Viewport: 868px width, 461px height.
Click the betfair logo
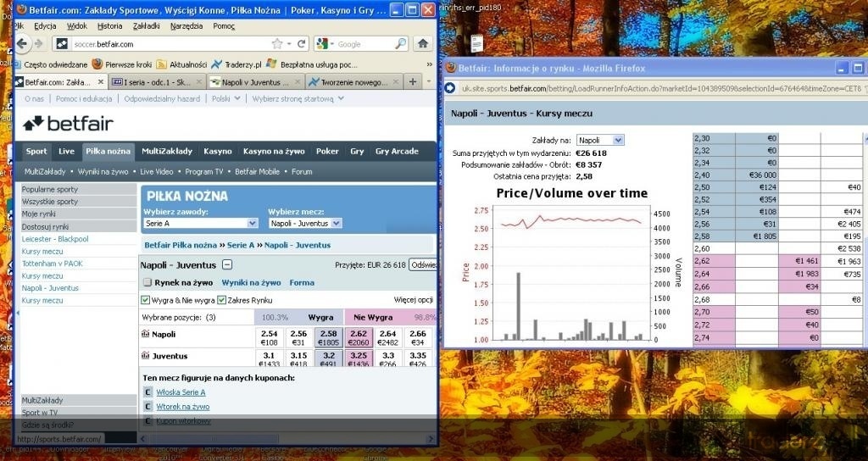68,124
